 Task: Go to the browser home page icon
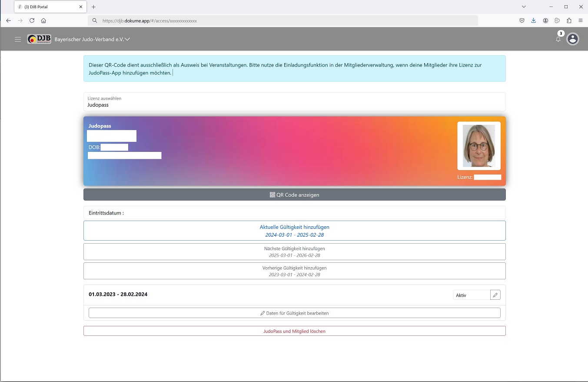43,20
